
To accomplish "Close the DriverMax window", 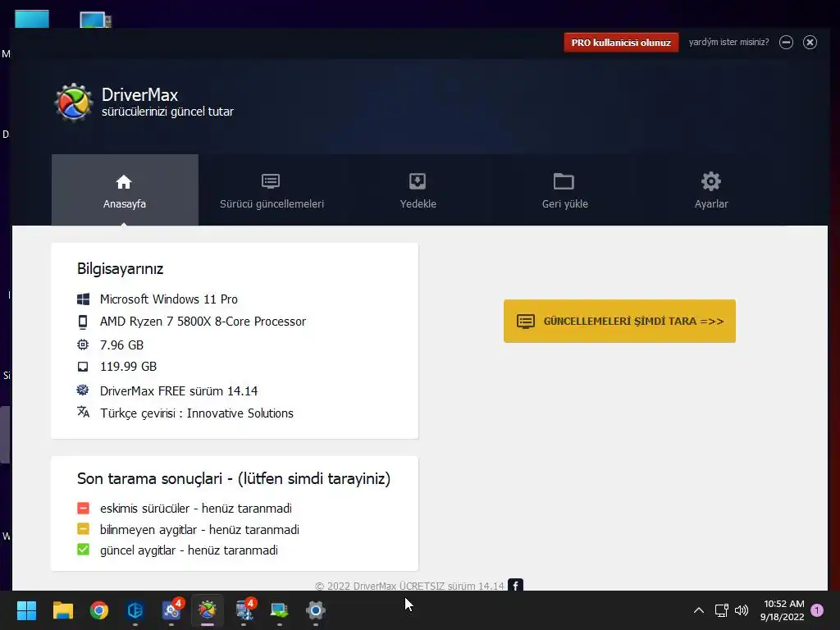I will (810, 43).
